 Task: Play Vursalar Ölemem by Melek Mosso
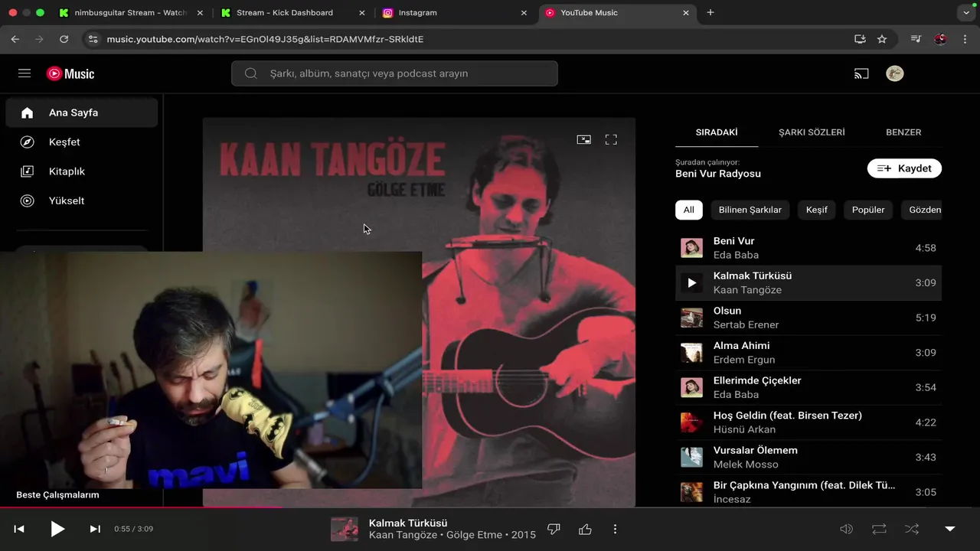808,458
